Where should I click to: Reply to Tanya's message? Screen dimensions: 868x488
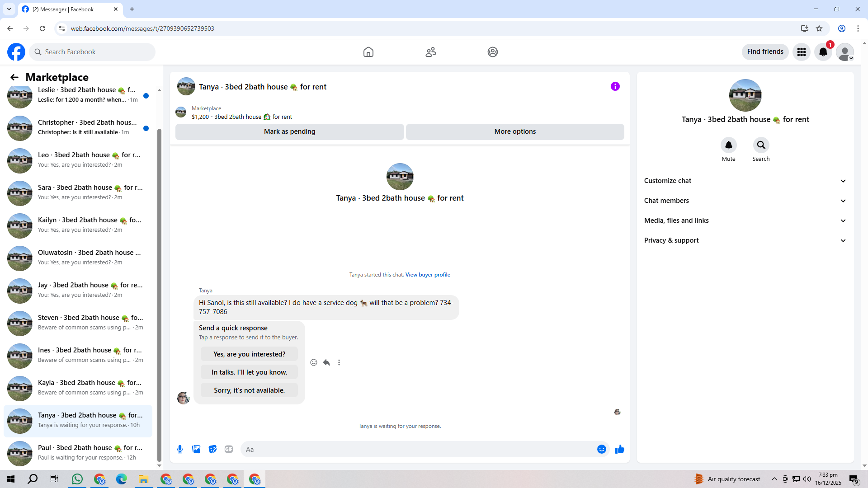tap(326, 362)
